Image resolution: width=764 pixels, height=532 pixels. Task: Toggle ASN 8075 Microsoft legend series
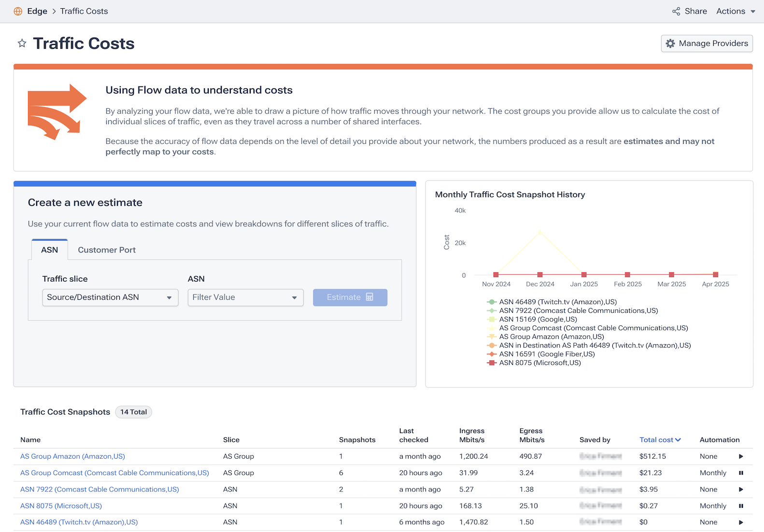tap(534, 363)
